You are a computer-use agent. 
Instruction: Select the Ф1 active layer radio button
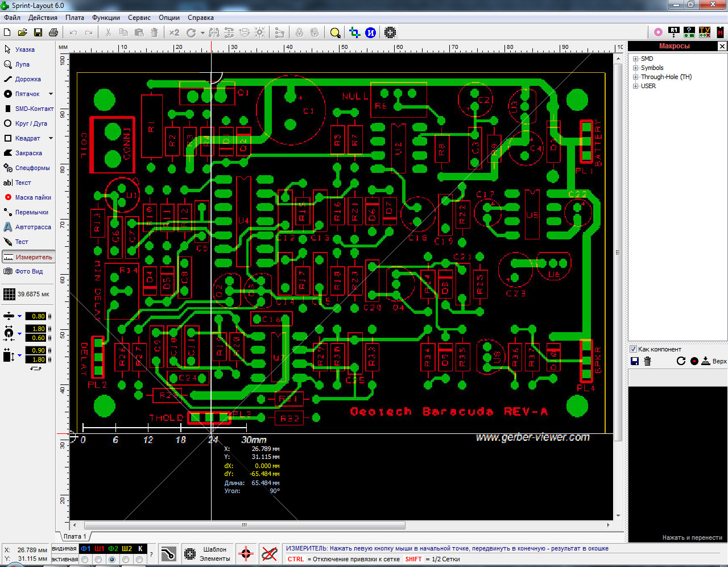(x=85, y=560)
